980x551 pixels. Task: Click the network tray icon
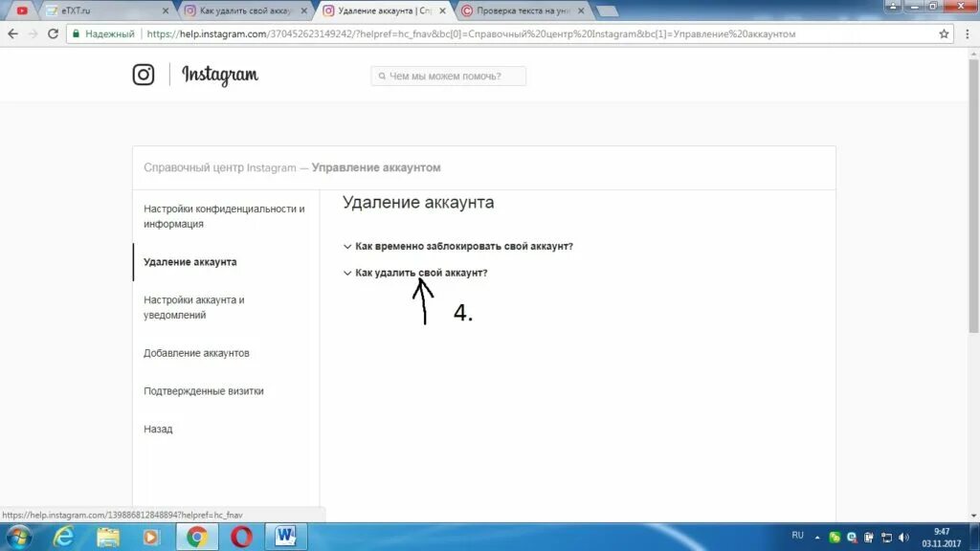pos(886,538)
